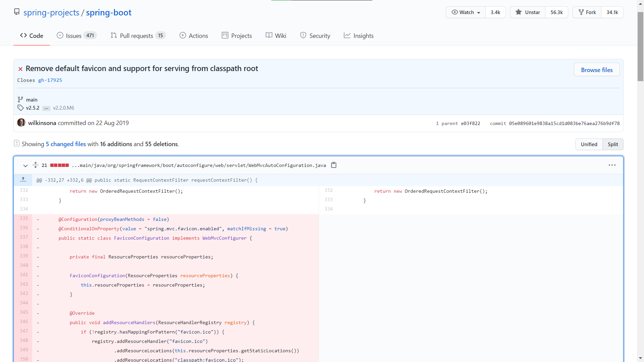The height and width of the screenshot is (362, 644).
Task: Click wilkinsona's avatar image
Action: 21,123
